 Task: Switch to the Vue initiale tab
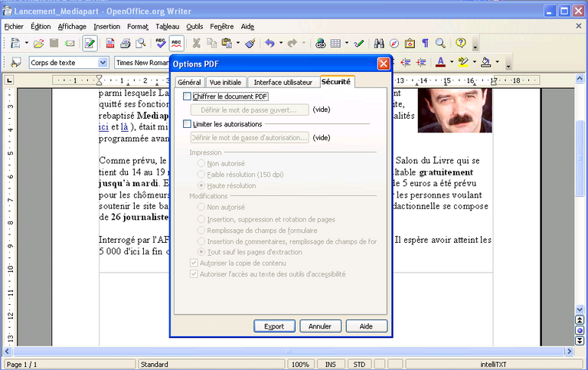[225, 82]
